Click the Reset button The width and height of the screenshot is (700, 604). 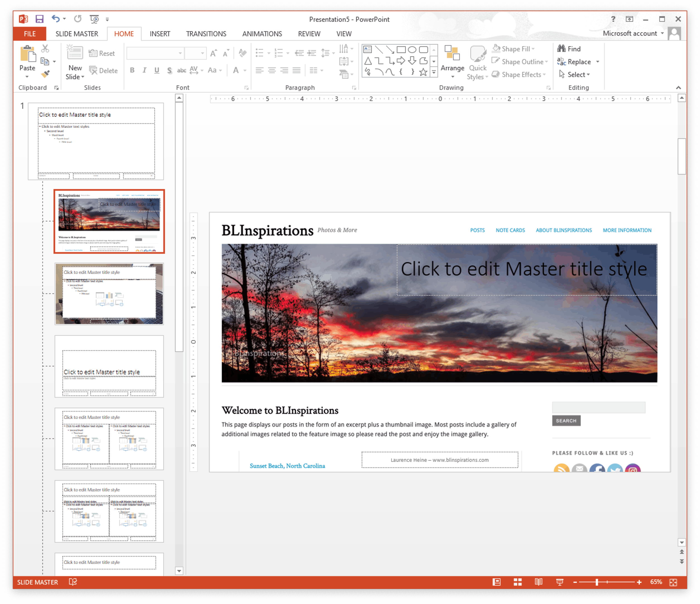(102, 53)
